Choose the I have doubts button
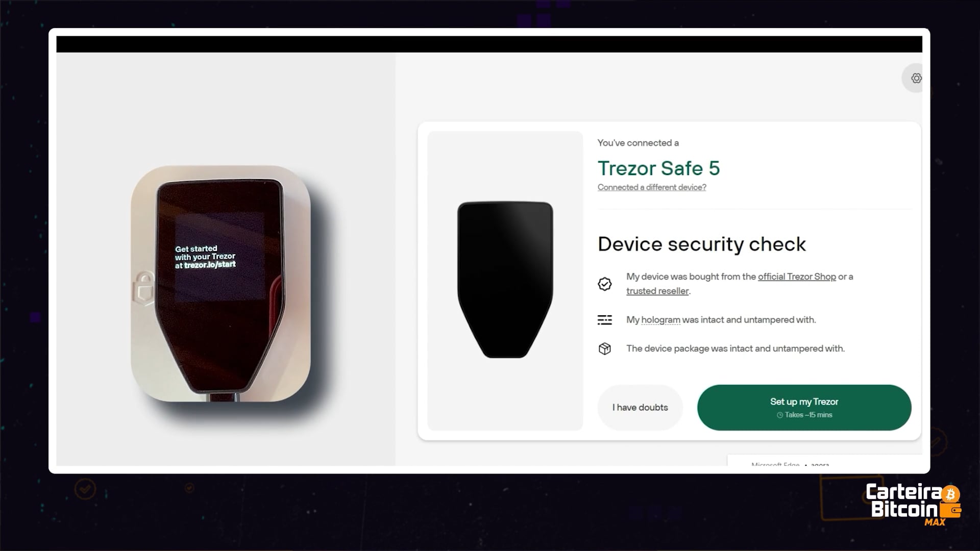This screenshot has height=551, width=980. click(640, 407)
